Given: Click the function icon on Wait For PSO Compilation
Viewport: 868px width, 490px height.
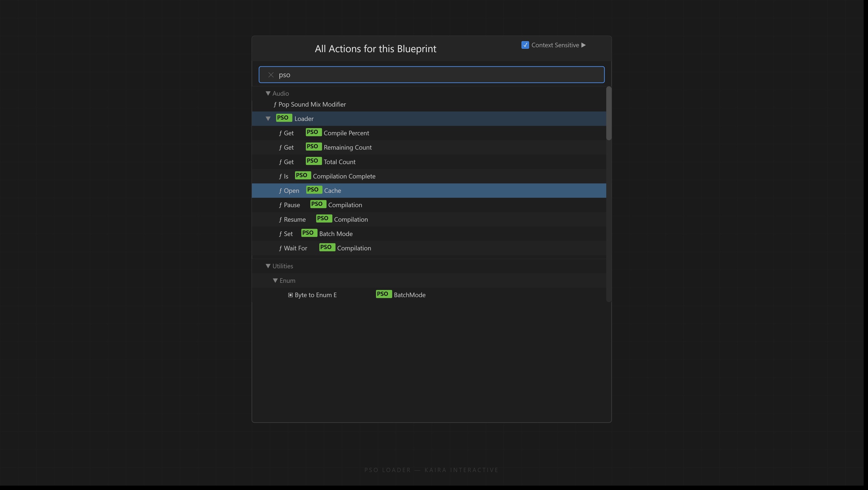Looking at the screenshot, I should 280,249.
